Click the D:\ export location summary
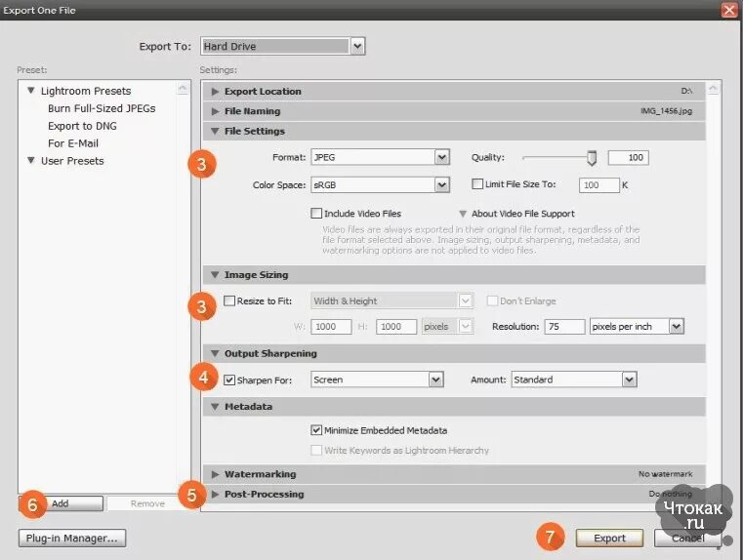 pyautogui.click(x=686, y=91)
